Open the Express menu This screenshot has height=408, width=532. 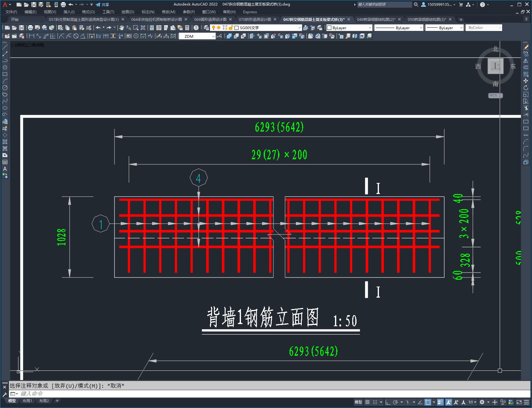click(x=250, y=12)
